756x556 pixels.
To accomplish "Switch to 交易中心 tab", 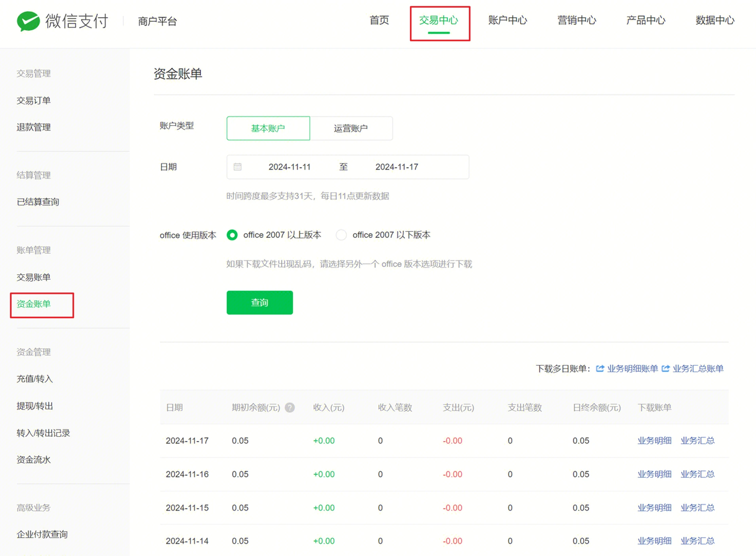I will tap(439, 20).
